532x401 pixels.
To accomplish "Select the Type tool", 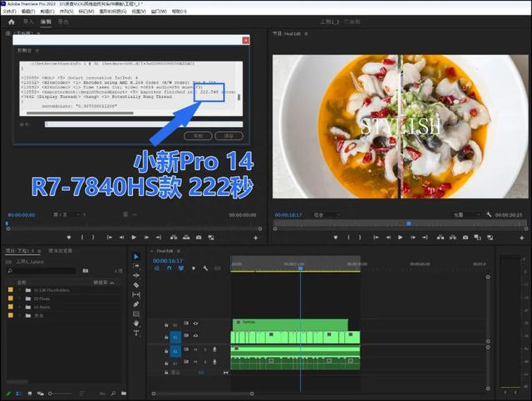I will coord(136,333).
